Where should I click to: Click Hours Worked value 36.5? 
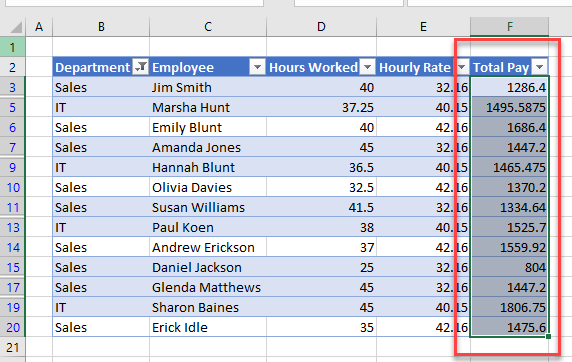[x=321, y=167]
